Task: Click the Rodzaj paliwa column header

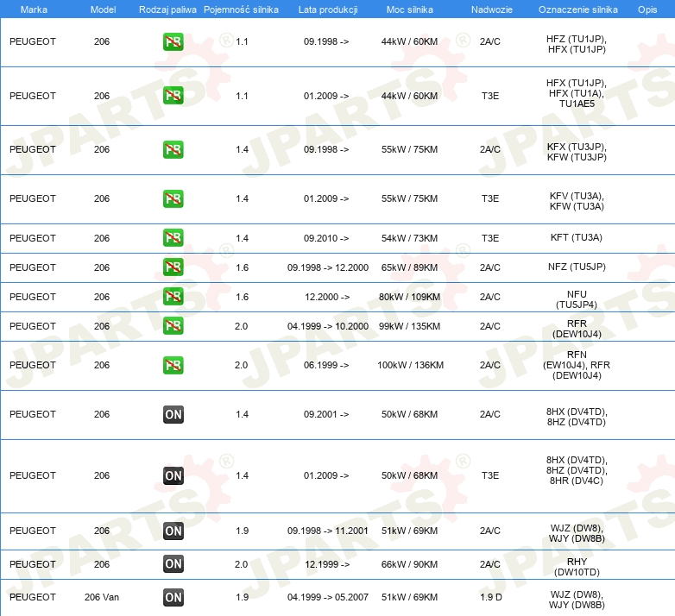Action: (x=167, y=9)
